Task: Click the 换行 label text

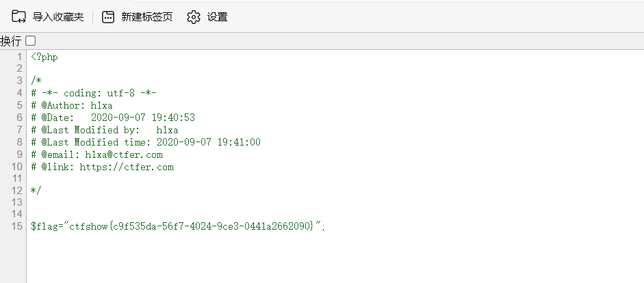Action: (11, 41)
